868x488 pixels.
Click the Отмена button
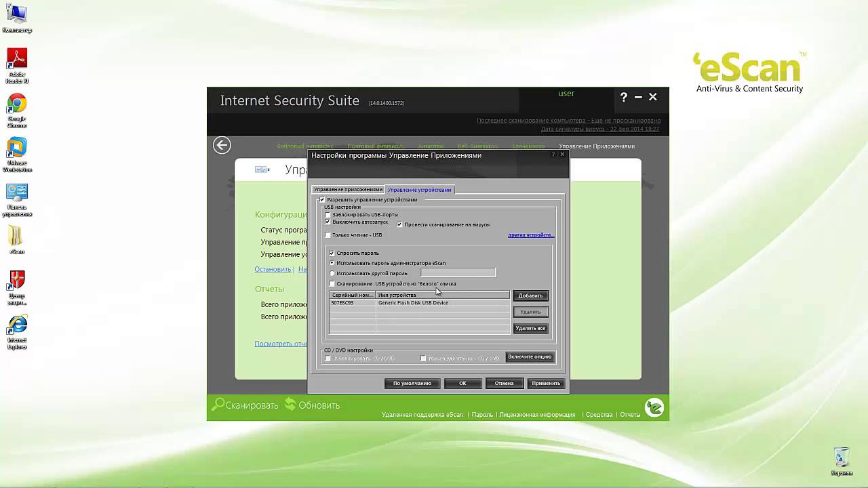click(504, 383)
